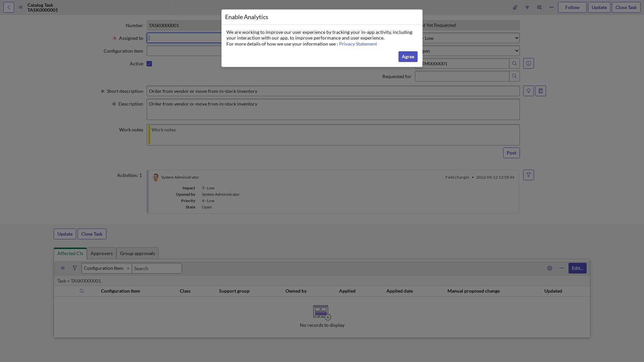Select the Approvers tab
Viewport: 644px width, 362px height.
[x=101, y=253]
